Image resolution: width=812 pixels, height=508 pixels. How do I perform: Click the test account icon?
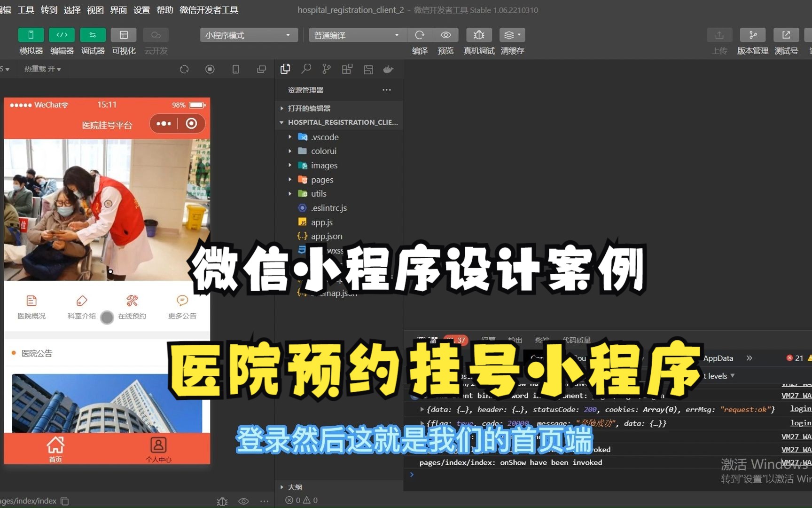[786, 35]
